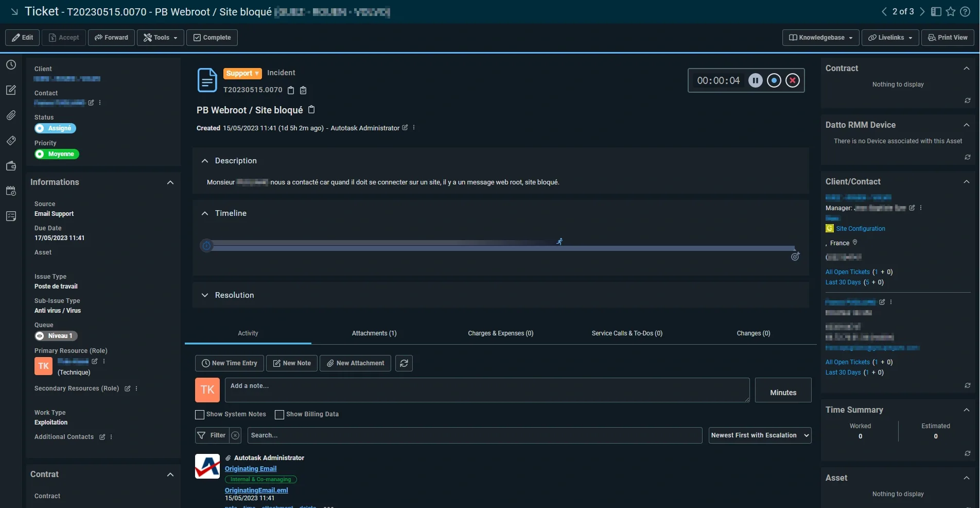Click the clipboard clock icon next to ticket number
This screenshot has width=980, height=508.
click(303, 90)
